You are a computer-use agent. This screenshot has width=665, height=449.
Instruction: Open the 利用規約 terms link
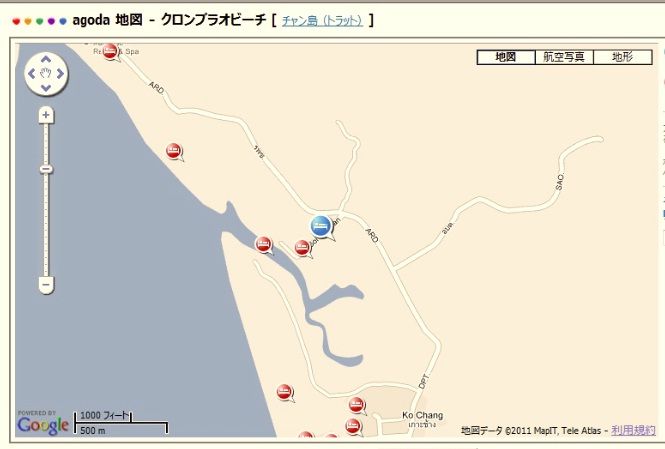[633, 430]
